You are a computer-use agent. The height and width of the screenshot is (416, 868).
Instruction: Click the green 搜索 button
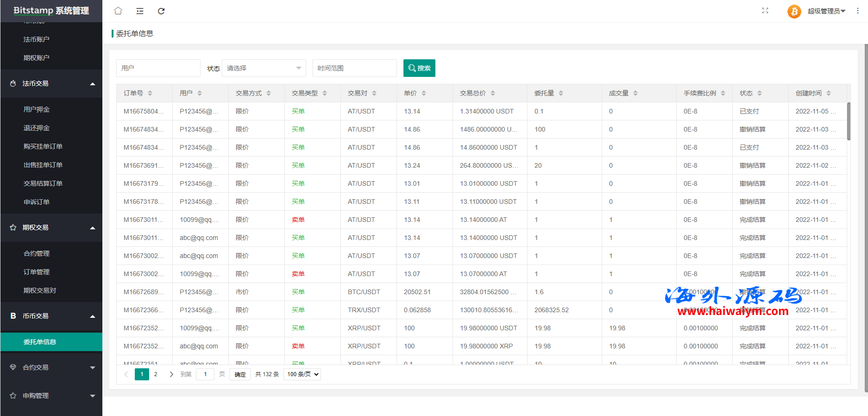point(419,68)
